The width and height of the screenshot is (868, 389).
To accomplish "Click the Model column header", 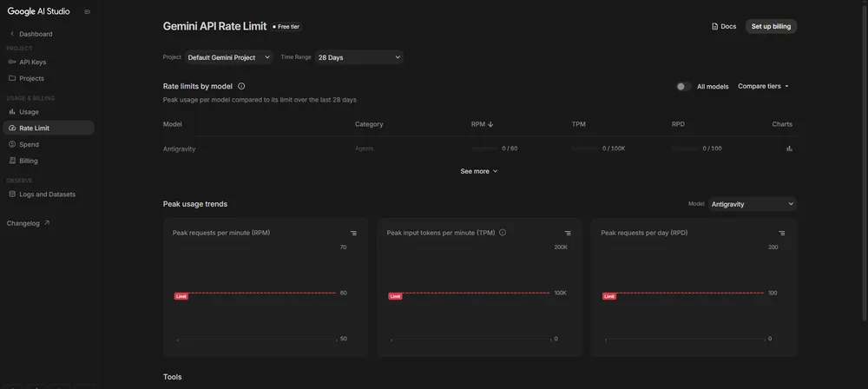I will [x=172, y=124].
